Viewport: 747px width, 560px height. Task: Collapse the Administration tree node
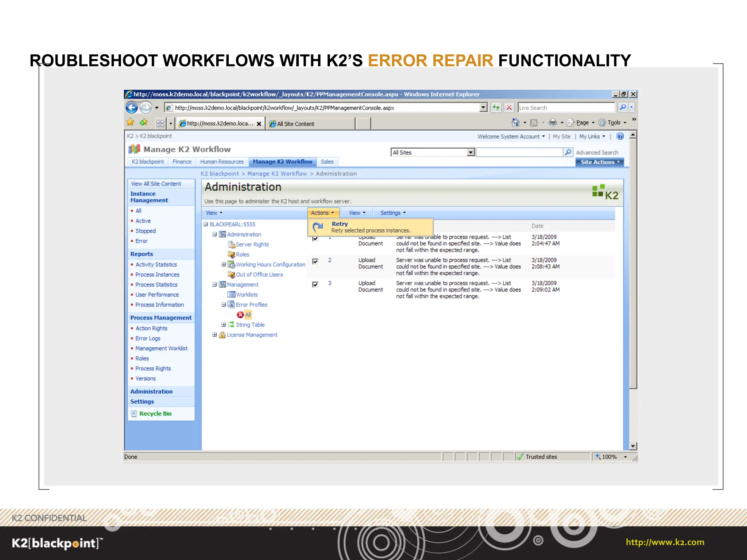click(214, 234)
